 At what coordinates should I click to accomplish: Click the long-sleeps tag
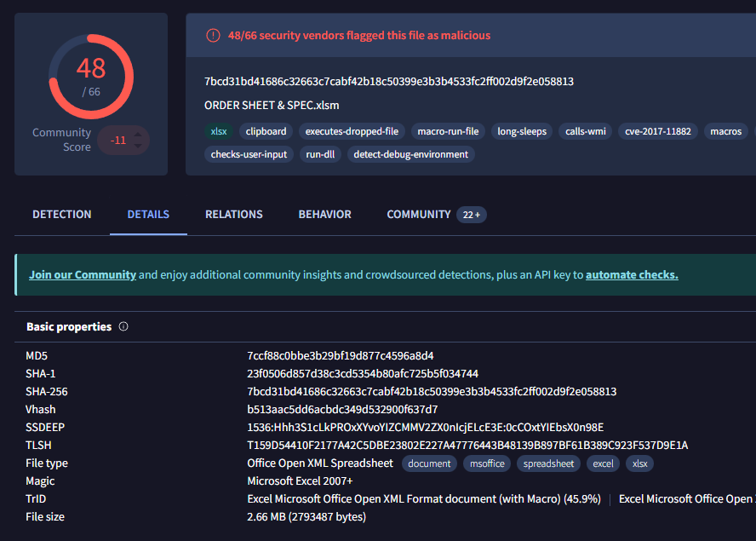coord(521,132)
